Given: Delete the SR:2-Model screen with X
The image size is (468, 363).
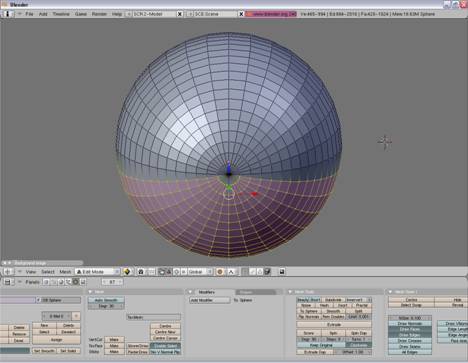Looking at the screenshot, I should coord(180,14).
